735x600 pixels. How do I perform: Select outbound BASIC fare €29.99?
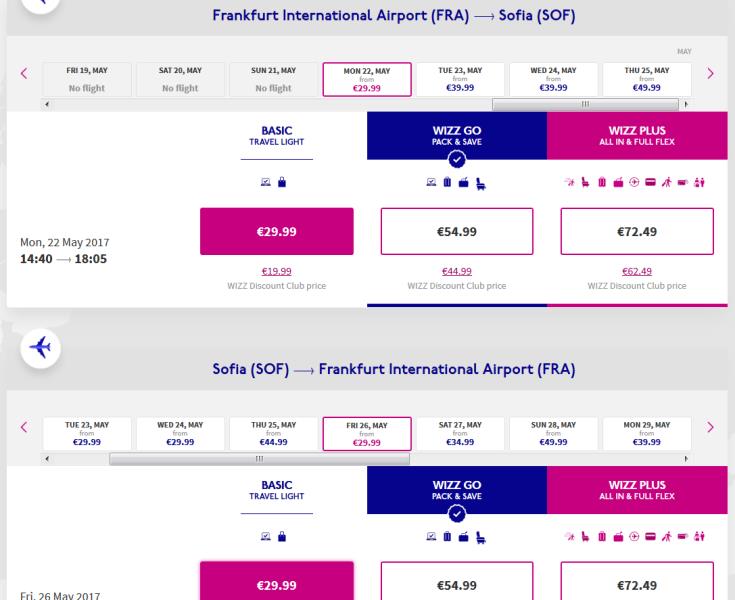point(277,232)
